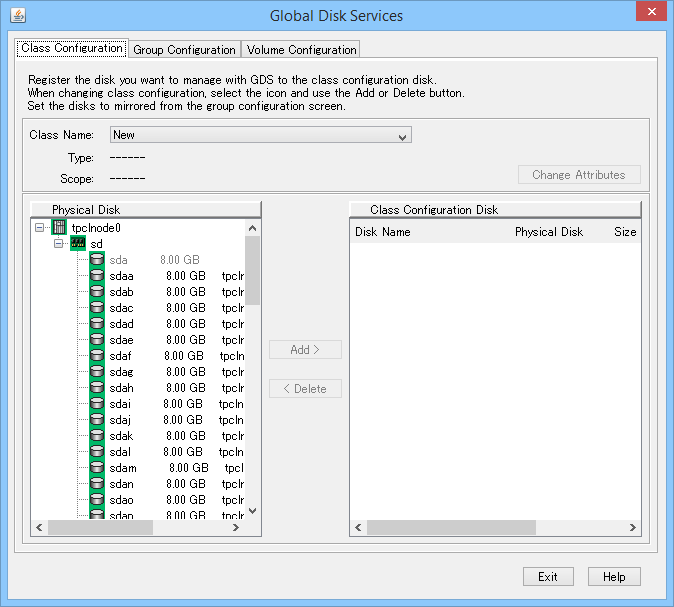Select the sdaf disk icon
674x607 pixels.
click(x=97, y=355)
